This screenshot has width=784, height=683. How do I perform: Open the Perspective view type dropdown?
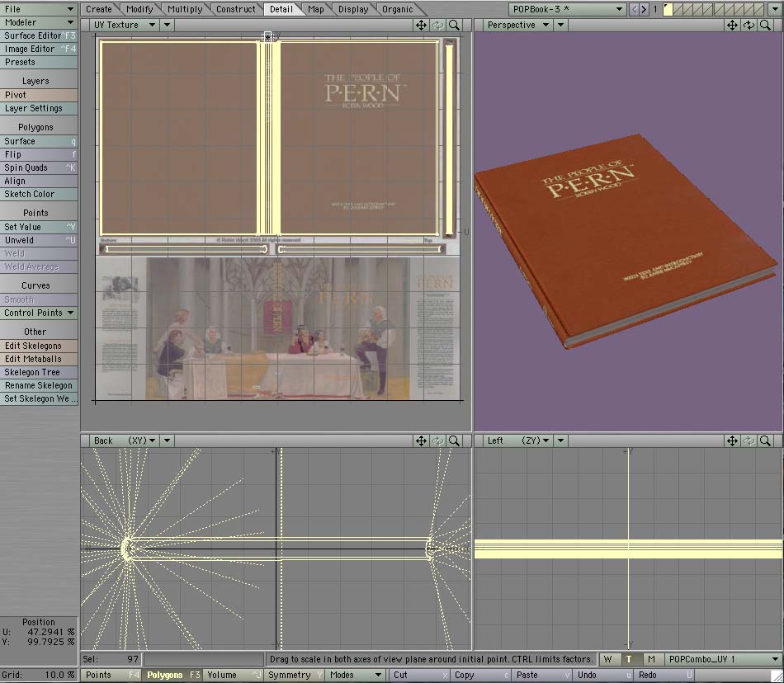(x=517, y=25)
